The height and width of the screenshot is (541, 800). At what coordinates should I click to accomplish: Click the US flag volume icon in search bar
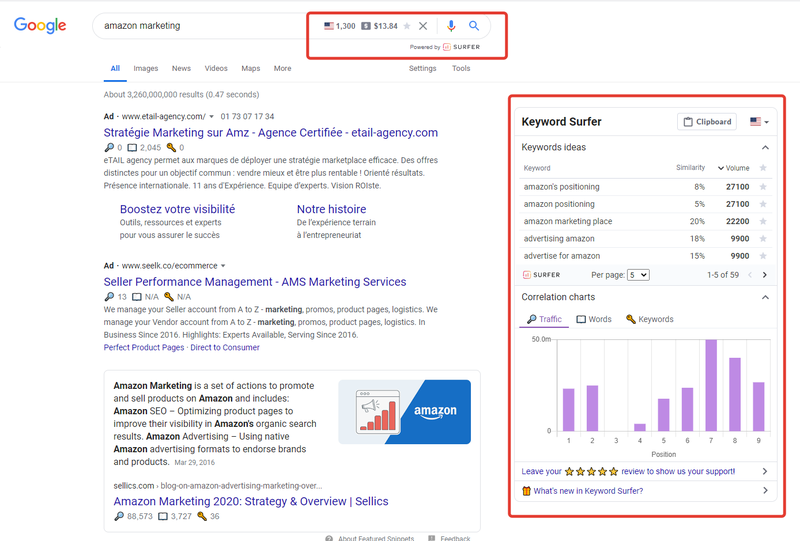(x=329, y=26)
